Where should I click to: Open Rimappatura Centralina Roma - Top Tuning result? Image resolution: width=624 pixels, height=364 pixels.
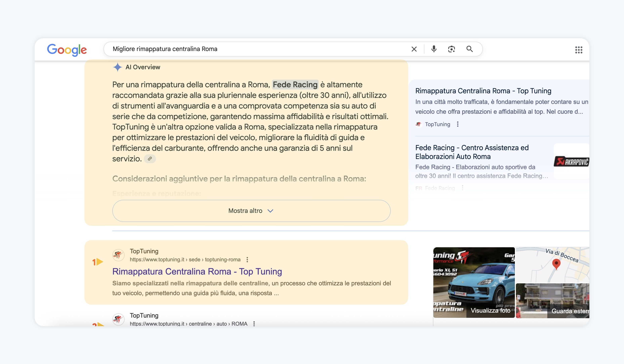(197, 271)
